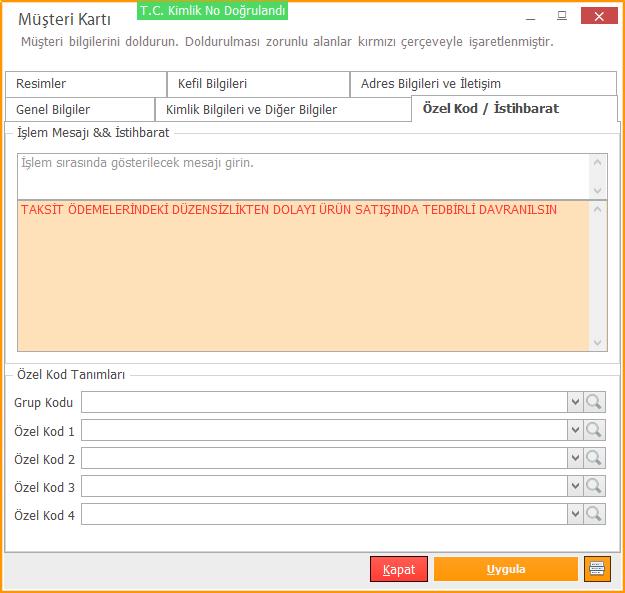Click the search icon next to Grup Kodu
The width and height of the screenshot is (625, 593).
point(595,402)
